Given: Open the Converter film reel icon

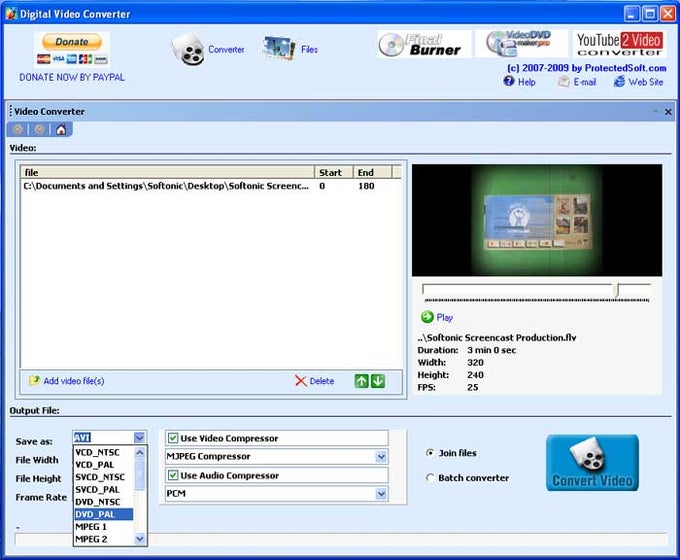Looking at the screenshot, I should (x=187, y=49).
